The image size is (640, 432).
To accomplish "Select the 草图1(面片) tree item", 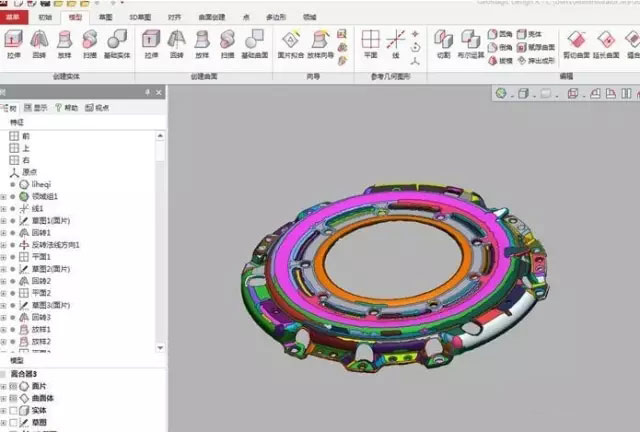I will point(50,221).
